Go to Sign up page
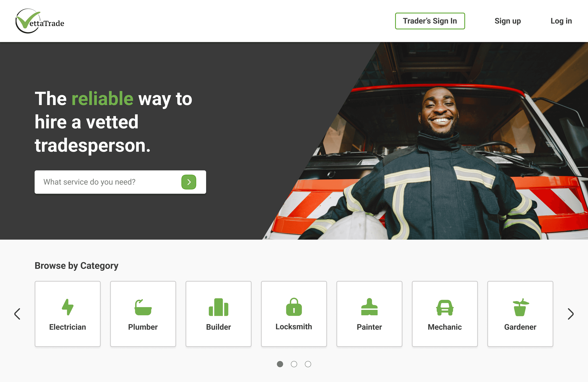 pos(508,21)
